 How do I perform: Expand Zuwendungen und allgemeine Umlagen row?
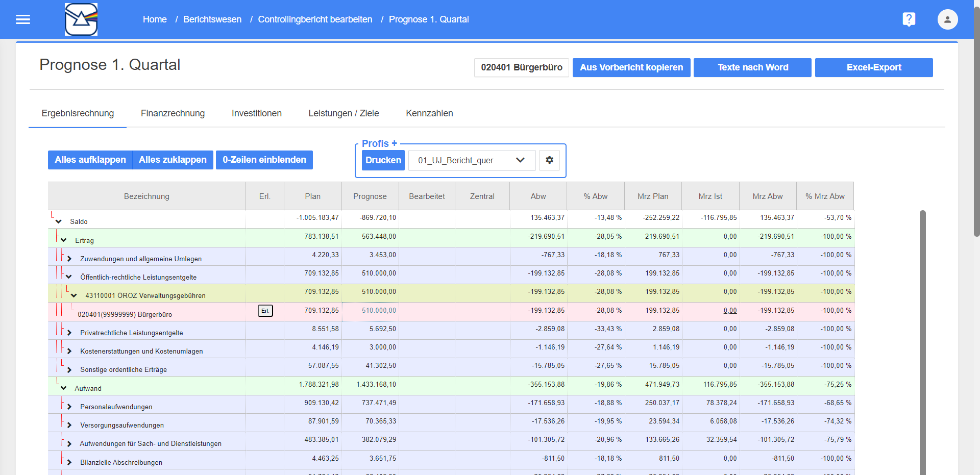tap(69, 259)
